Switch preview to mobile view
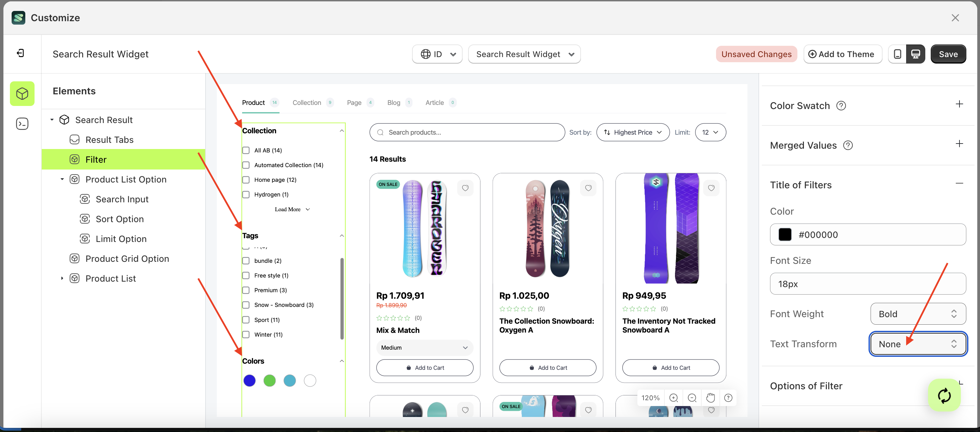Screen dimensions: 980x432 [898, 54]
